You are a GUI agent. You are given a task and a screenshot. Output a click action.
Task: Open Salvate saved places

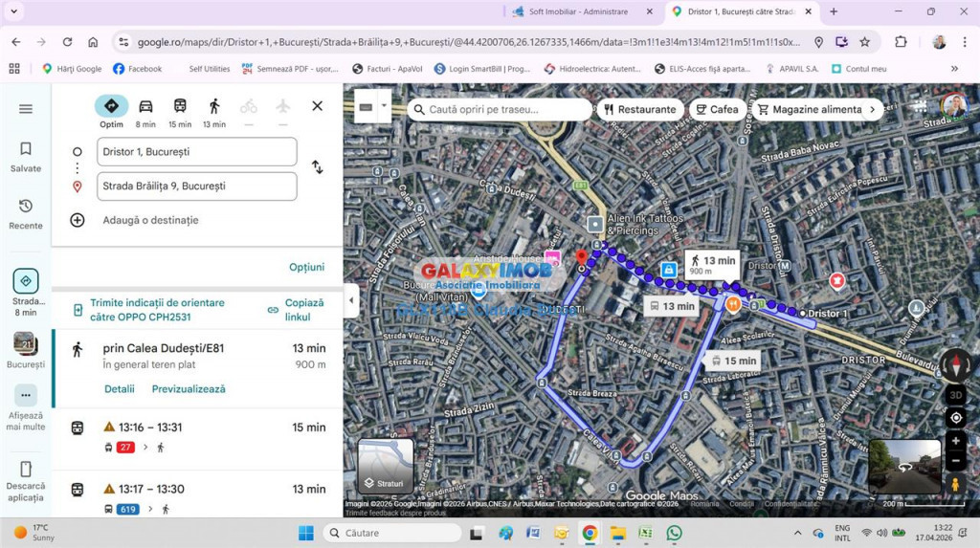26,157
